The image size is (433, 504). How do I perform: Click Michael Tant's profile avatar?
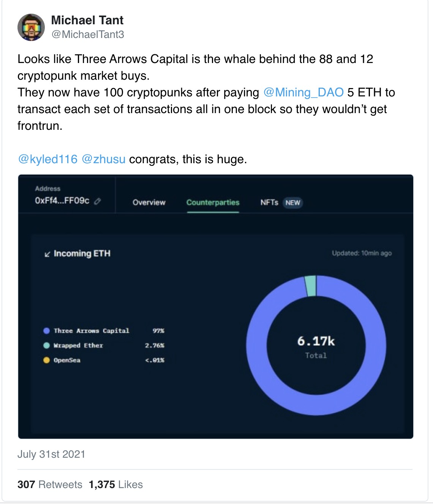31,27
